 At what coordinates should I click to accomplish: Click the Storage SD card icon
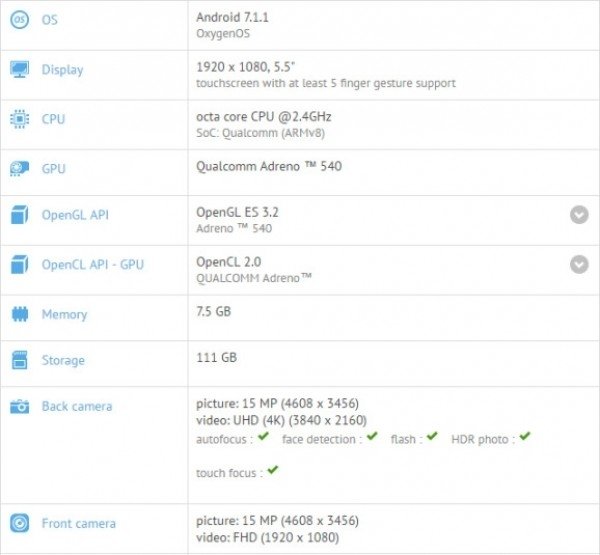[x=20, y=360]
